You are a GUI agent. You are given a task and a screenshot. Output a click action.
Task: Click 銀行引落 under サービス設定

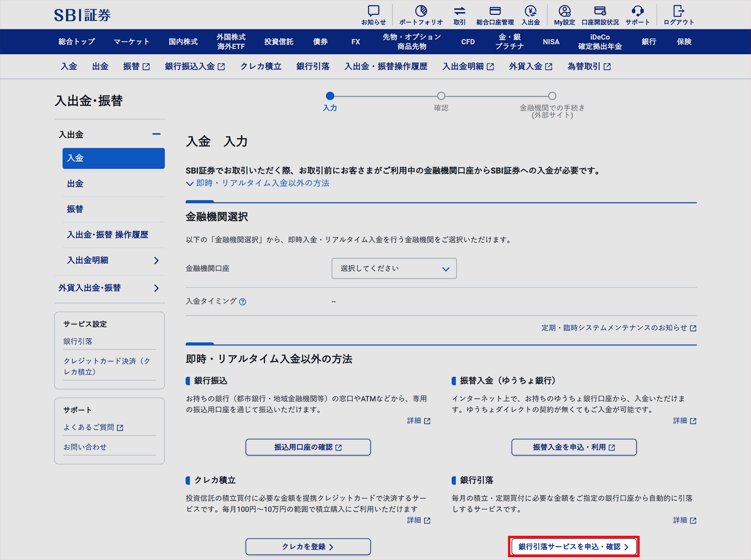click(78, 341)
